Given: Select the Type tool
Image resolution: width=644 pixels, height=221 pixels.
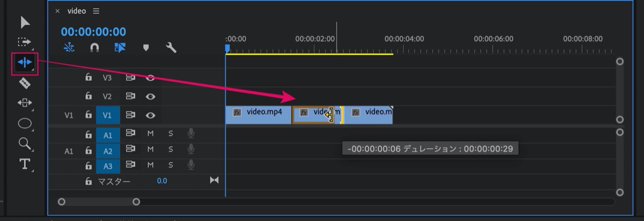Looking at the screenshot, I should 25,163.
